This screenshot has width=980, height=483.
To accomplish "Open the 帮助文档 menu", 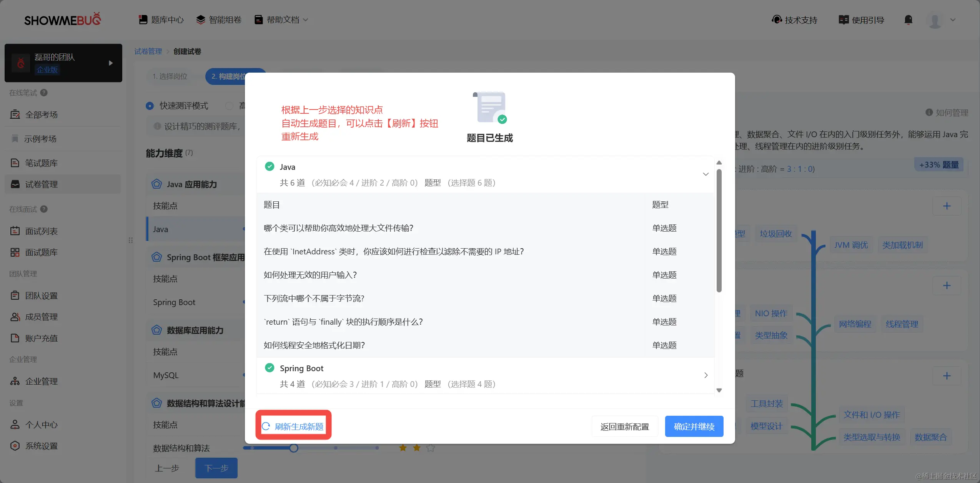I will 281,20.
